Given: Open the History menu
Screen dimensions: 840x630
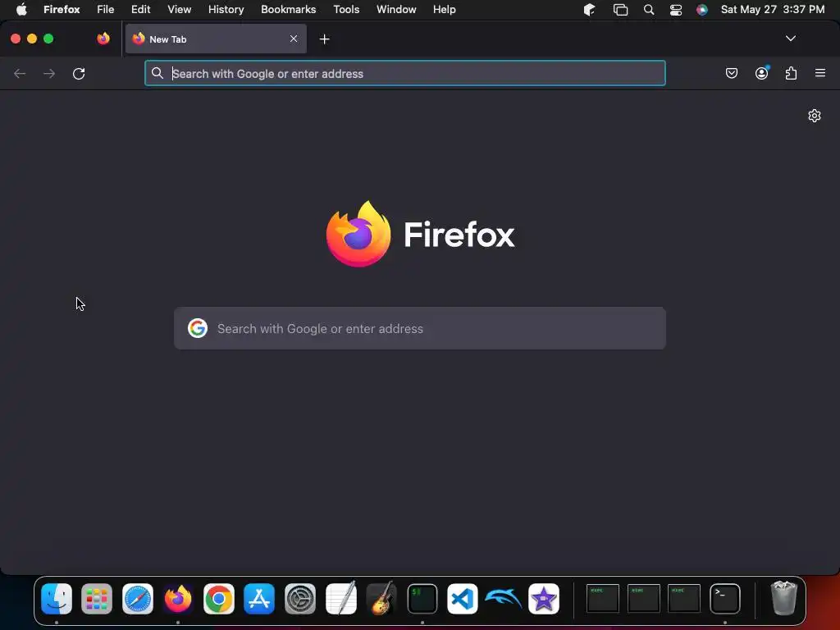Looking at the screenshot, I should pos(226,10).
